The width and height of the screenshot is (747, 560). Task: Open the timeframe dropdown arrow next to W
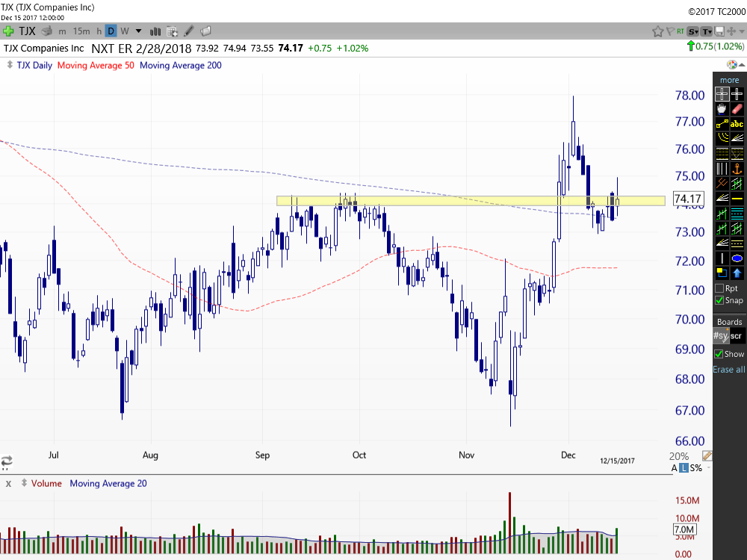138,31
